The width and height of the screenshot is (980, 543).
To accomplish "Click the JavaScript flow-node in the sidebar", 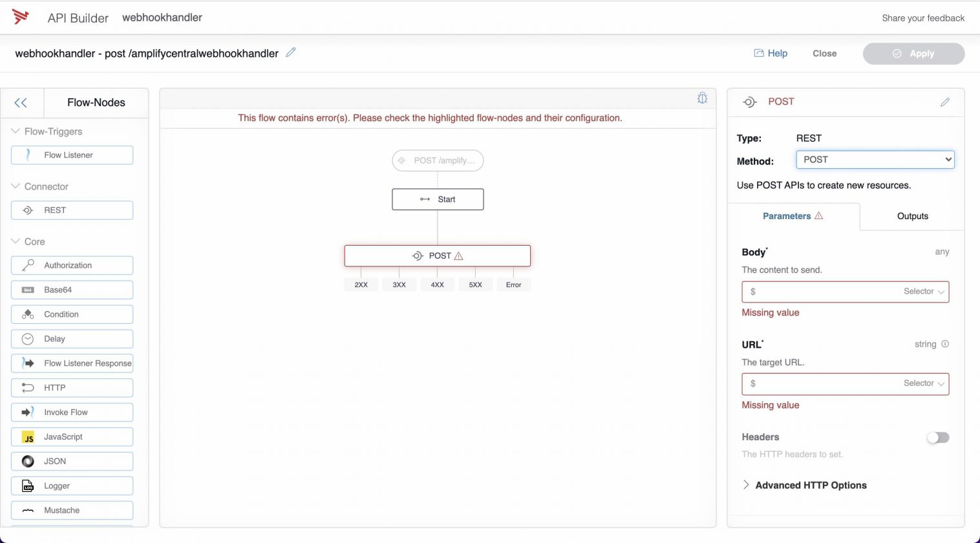I will point(72,436).
